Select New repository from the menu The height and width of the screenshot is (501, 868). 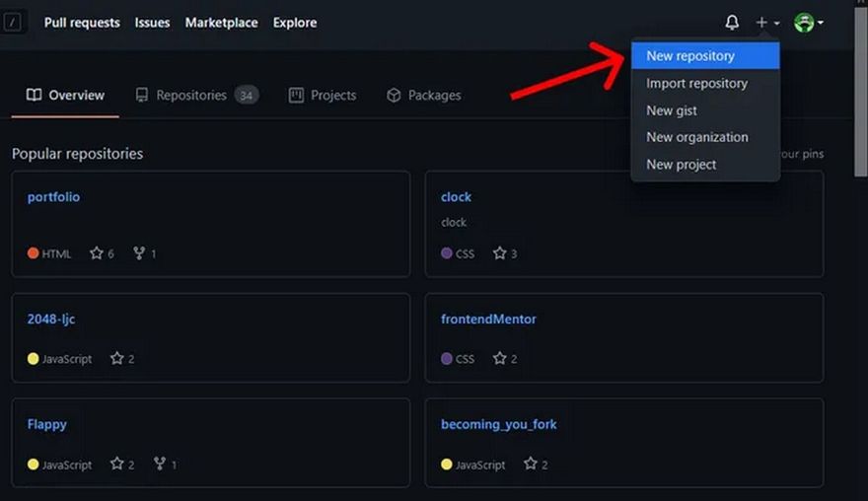pos(690,56)
